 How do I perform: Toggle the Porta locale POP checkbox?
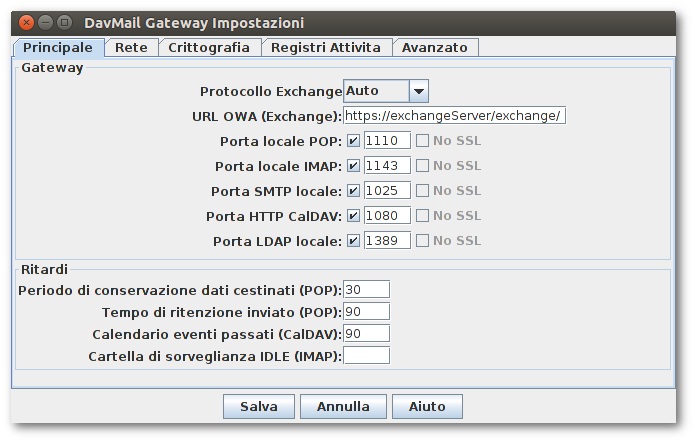pos(354,141)
